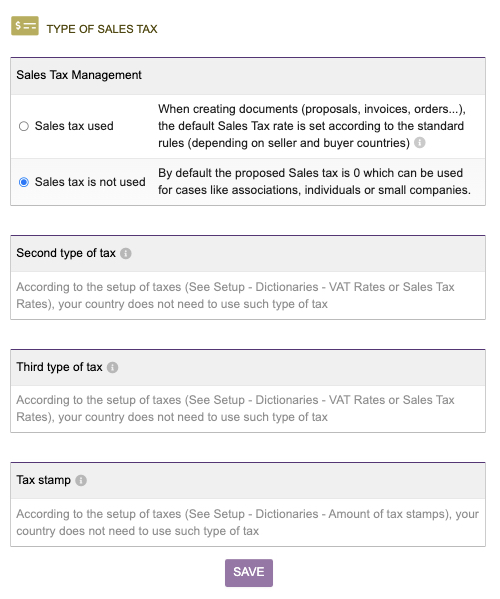Click the Sales tax used label
Viewport: 500px width, 599px height.
tap(74, 126)
